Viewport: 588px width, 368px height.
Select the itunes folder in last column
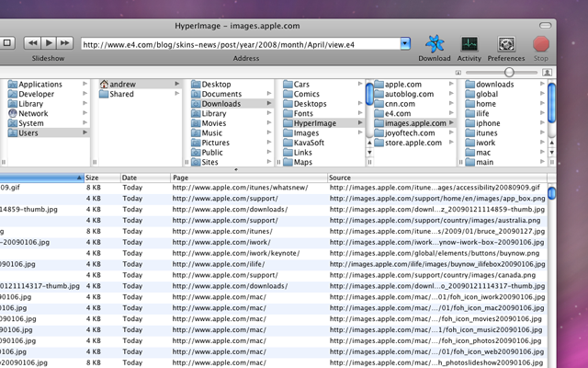click(x=488, y=132)
